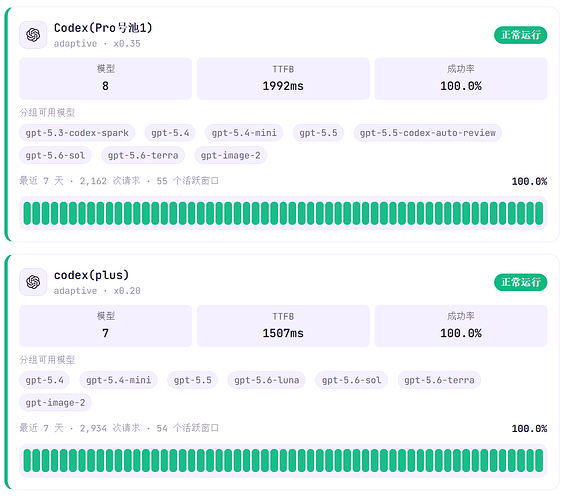Open the TTFB 1507ms stat box
The height and width of the screenshot is (500, 565).
pyautogui.click(x=283, y=326)
